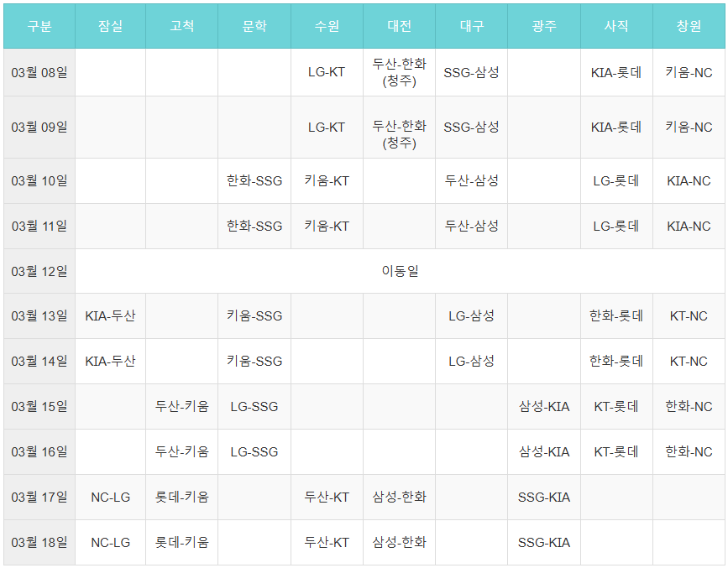Click KIA-NC in the 03월 11일 row
The height and width of the screenshot is (568, 728).
tap(689, 226)
